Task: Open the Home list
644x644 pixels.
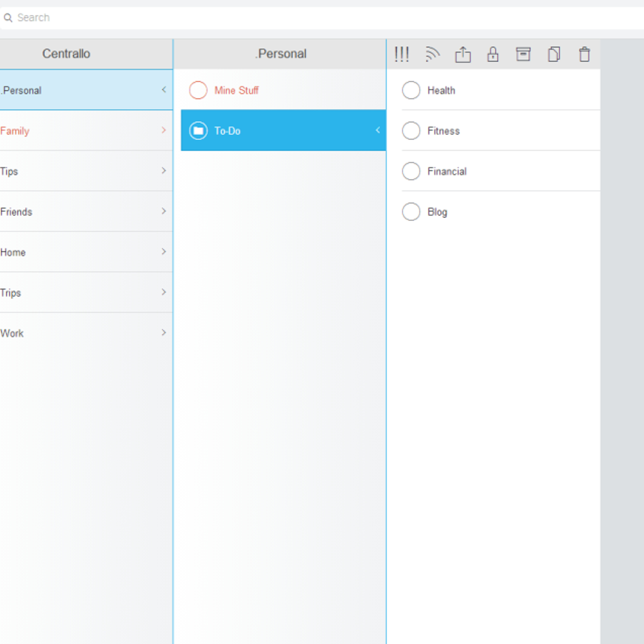Action: [86, 252]
